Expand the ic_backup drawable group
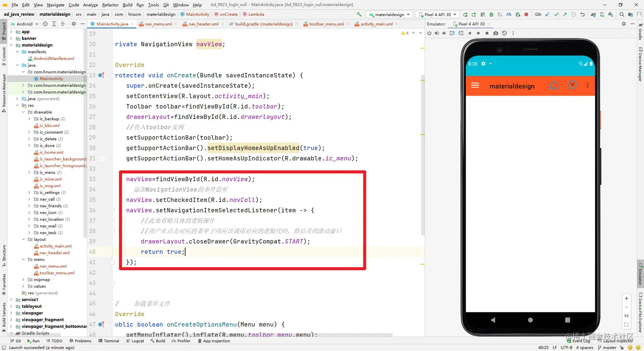This screenshot has width=644, height=351. coord(29,119)
